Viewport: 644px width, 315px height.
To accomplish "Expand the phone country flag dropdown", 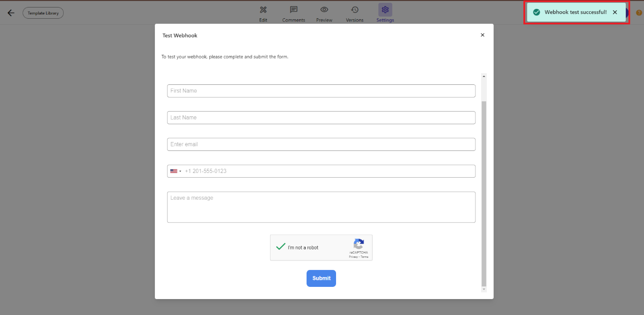I will click(176, 171).
